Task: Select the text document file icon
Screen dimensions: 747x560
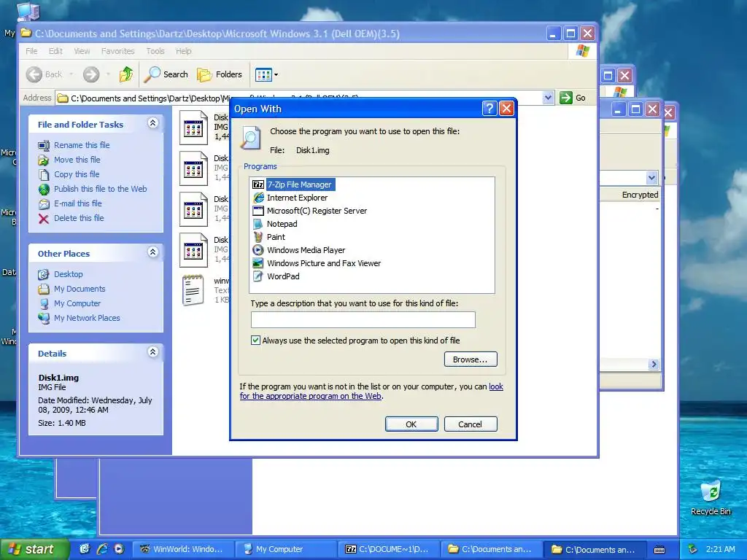Action: pyautogui.click(x=193, y=290)
